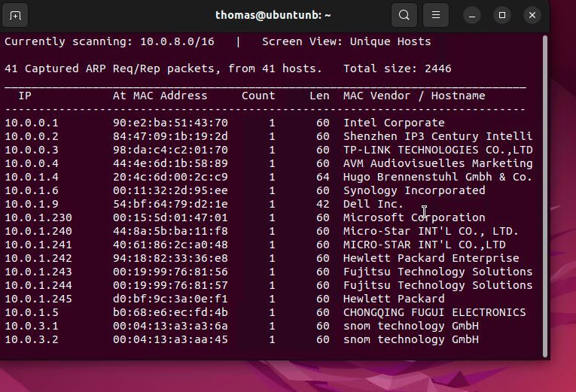The height and width of the screenshot is (392, 576).
Task: Click the terminal's vertical scrollbar
Action: coord(545,196)
